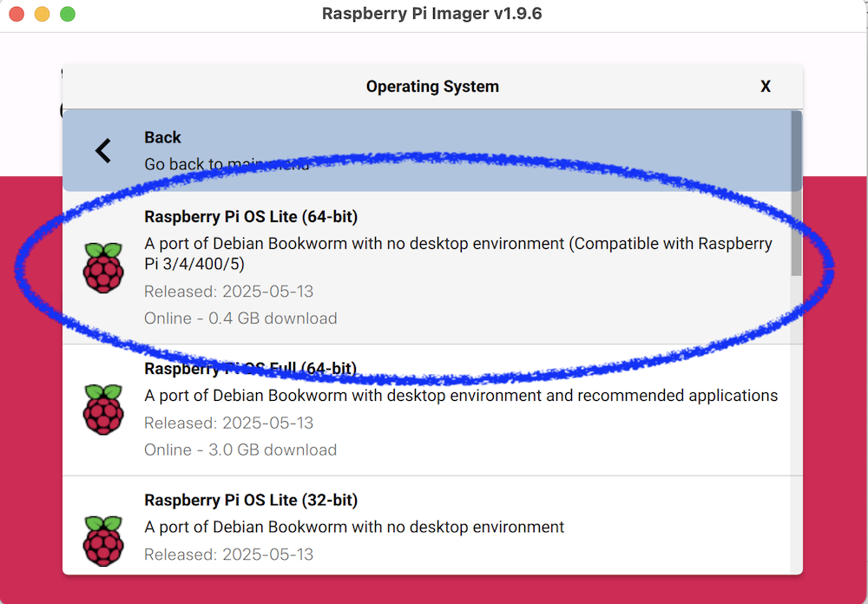Click the OS list scrollbar thumb
Viewport: 868px width, 604px height.
click(796, 191)
